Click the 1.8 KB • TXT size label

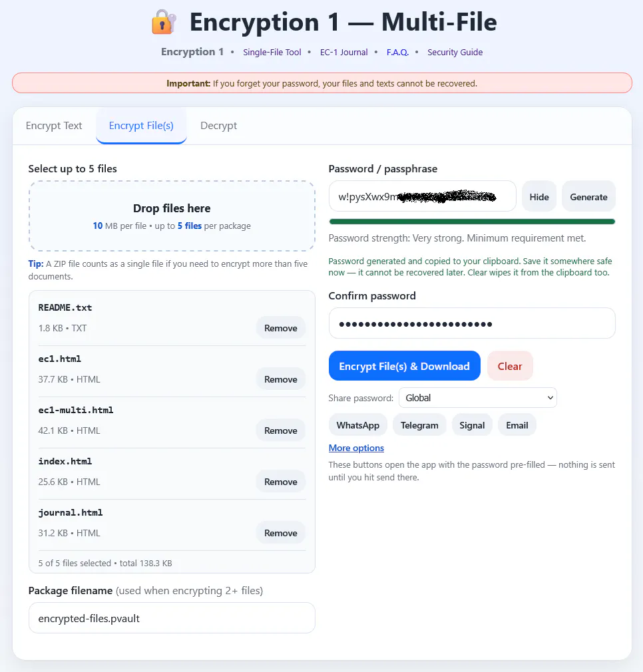point(63,328)
